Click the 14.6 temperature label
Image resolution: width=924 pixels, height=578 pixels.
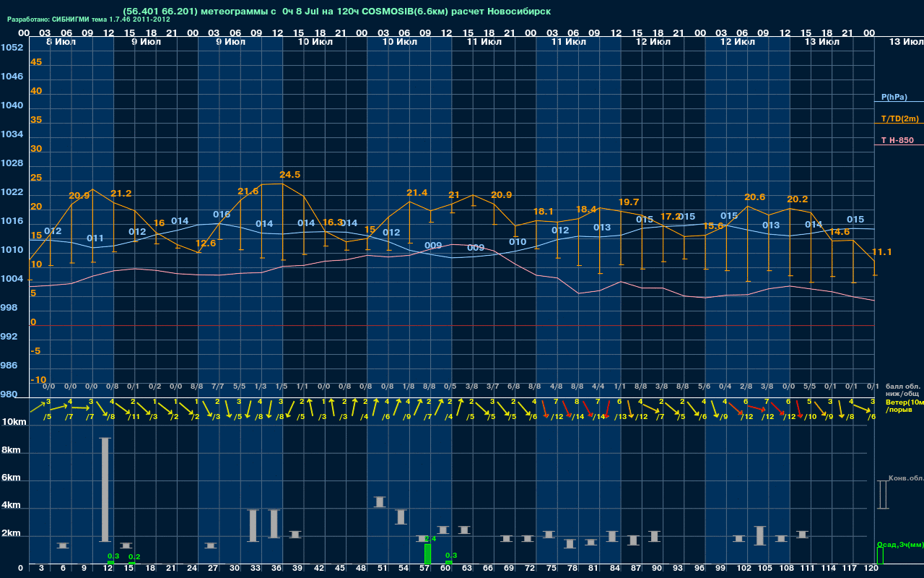pyautogui.click(x=839, y=232)
